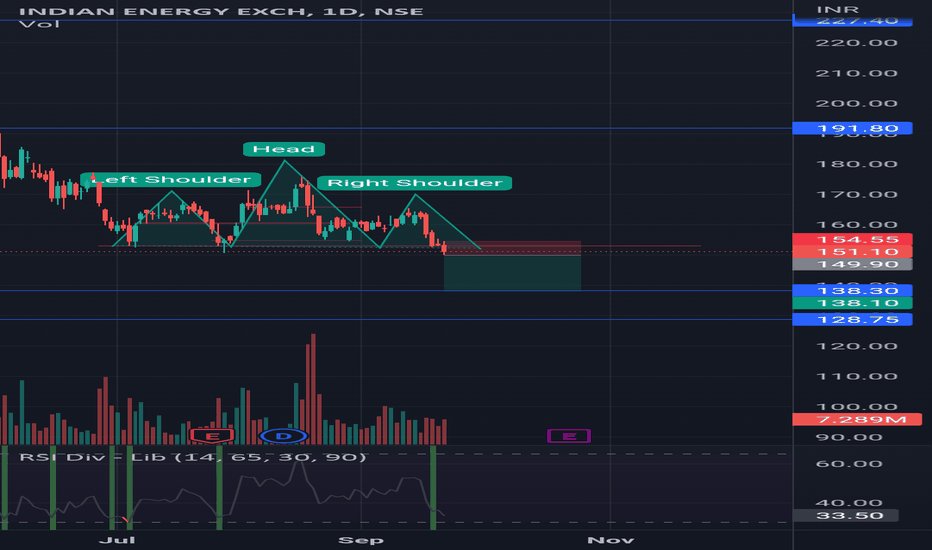Open the RSI Div - Lib indicator legend
This screenshot has width=932, height=550.
(193, 457)
